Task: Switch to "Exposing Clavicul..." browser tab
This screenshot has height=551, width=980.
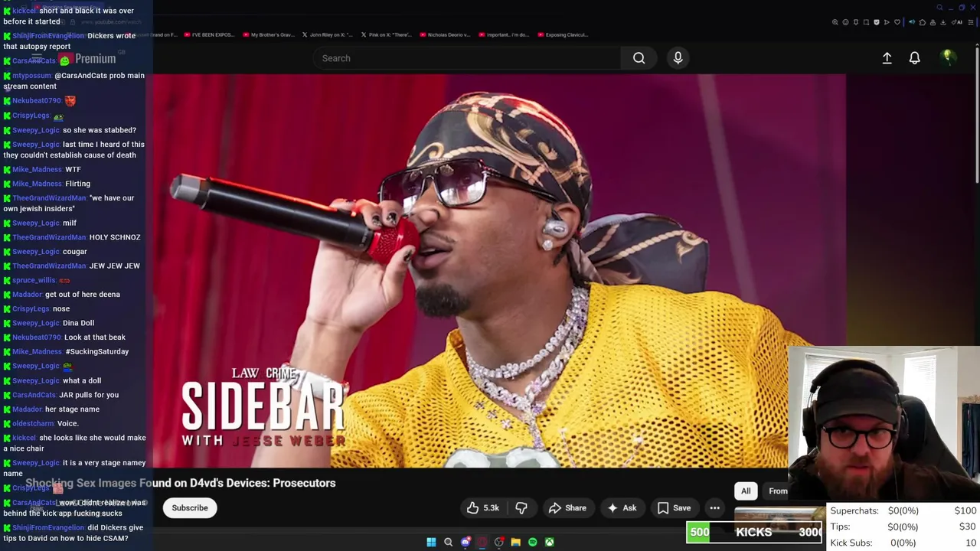Action: [x=563, y=34]
